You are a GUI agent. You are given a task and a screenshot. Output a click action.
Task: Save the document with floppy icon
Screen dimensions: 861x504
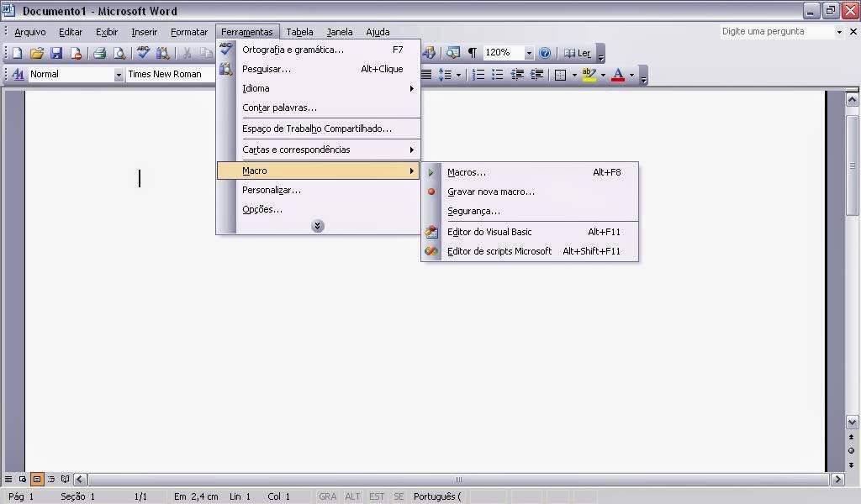56,53
